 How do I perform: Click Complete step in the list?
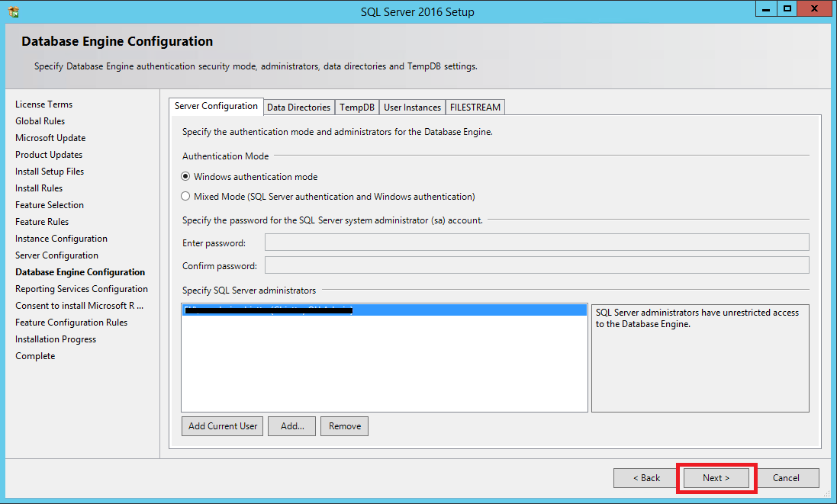click(x=35, y=356)
